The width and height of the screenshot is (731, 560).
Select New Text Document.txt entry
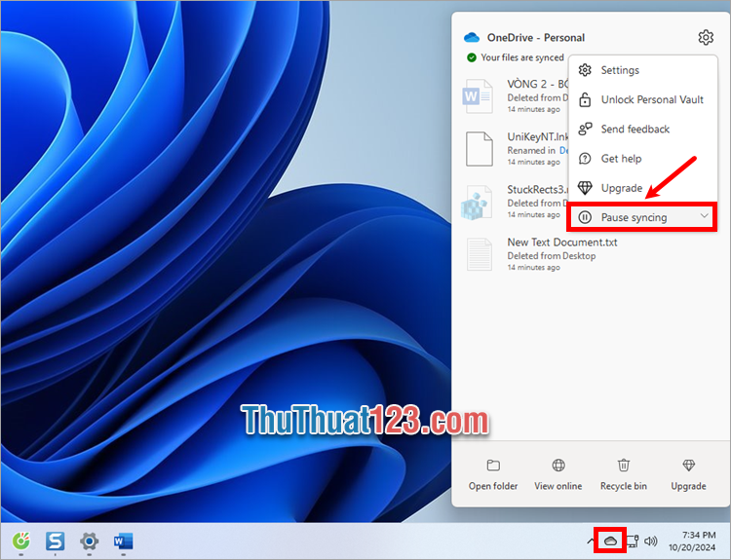point(562,243)
